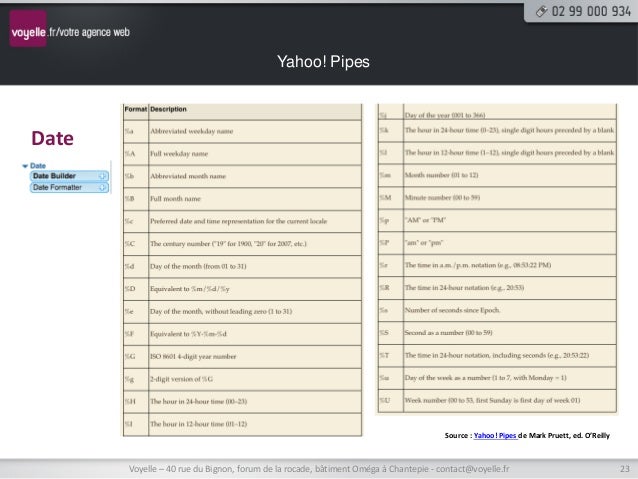Select the Date Formatter module
Image resolution: width=638 pixels, height=479 pixels.
(69, 187)
